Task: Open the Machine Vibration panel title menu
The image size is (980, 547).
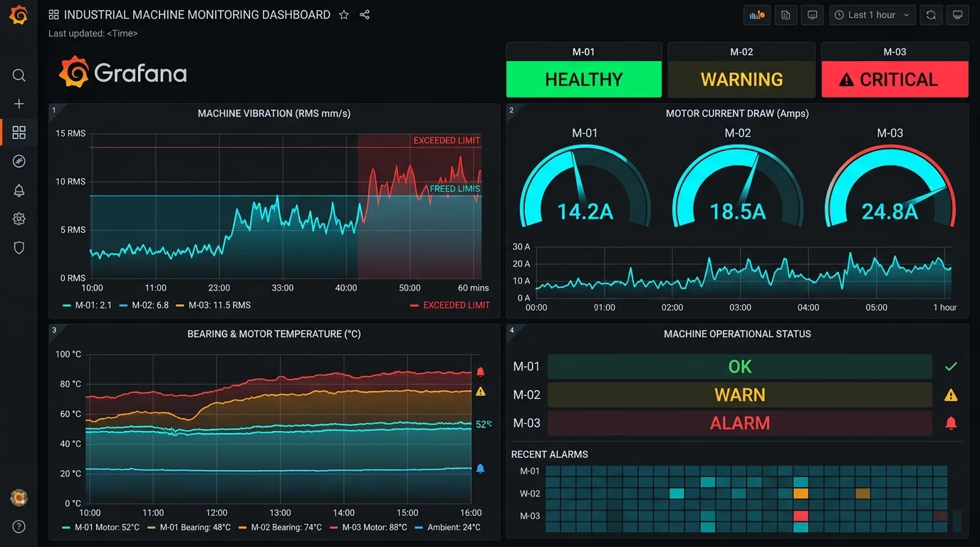Action: pyautogui.click(x=274, y=113)
